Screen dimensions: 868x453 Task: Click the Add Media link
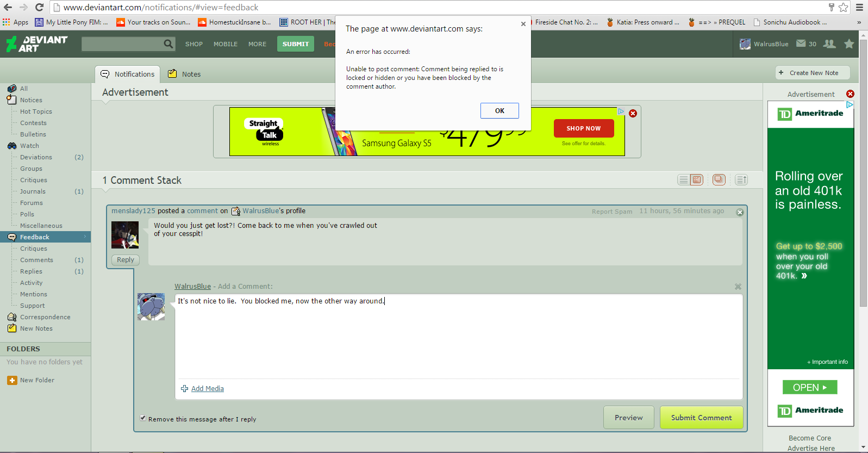click(208, 388)
